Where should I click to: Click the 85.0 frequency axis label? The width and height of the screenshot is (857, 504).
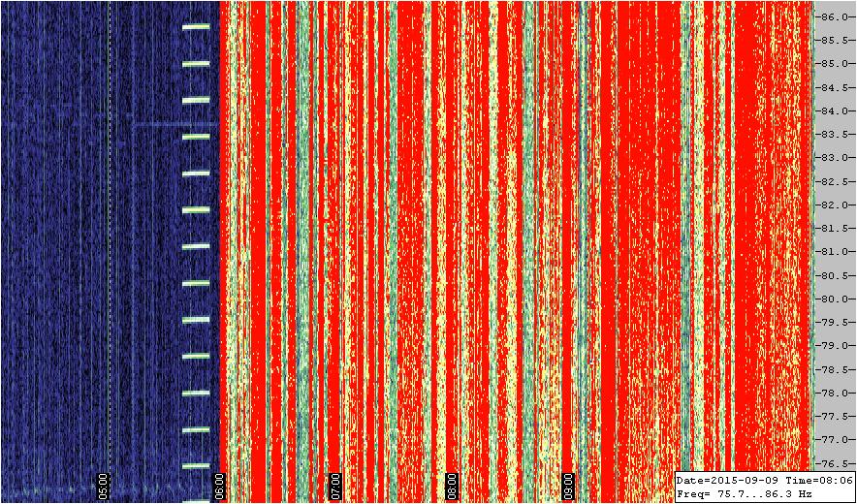click(x=832, y=64)
